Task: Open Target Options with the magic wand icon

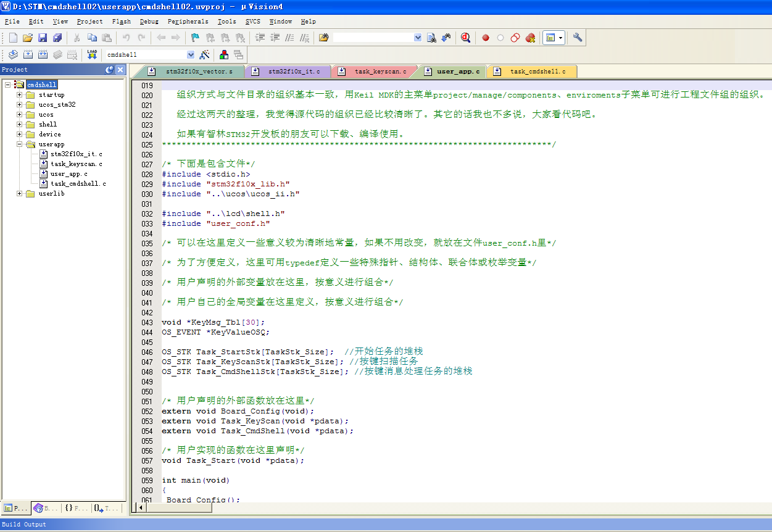Action: pyautogui.click(x=204, y=54)
